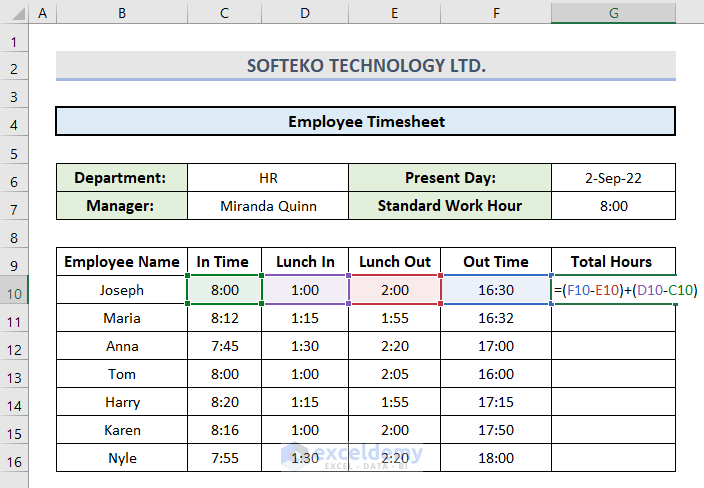The width and height of the screenshot is (704, 488).
Task: Select Karen's Out Time 17:50 cell
Action: tap(496, 430)
